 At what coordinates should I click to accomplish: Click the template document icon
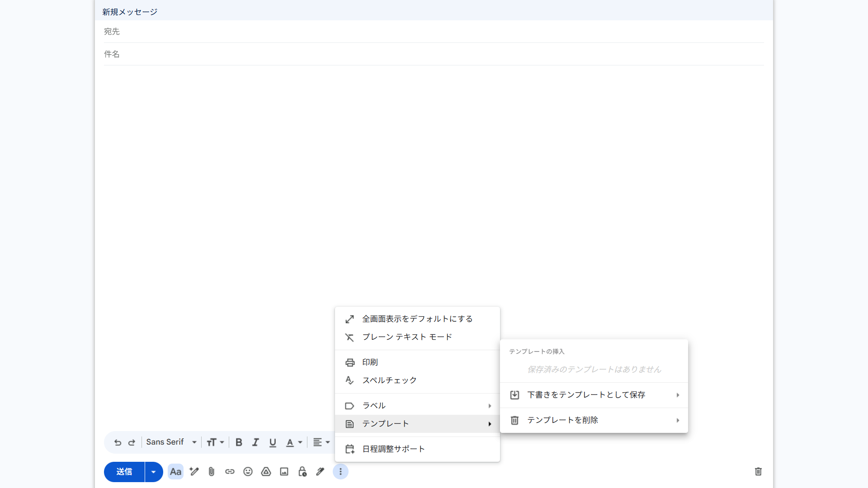coord(349,424)
